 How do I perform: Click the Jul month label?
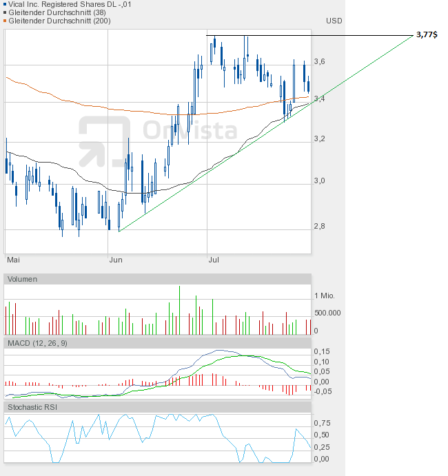(214, 260)
